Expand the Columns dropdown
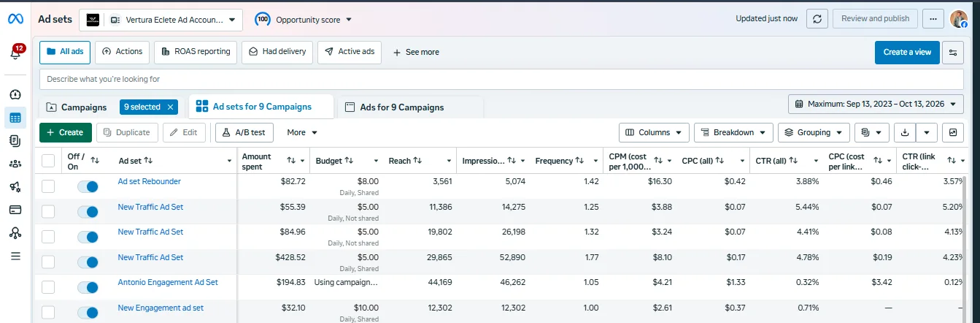 click(x=654, y=132)
